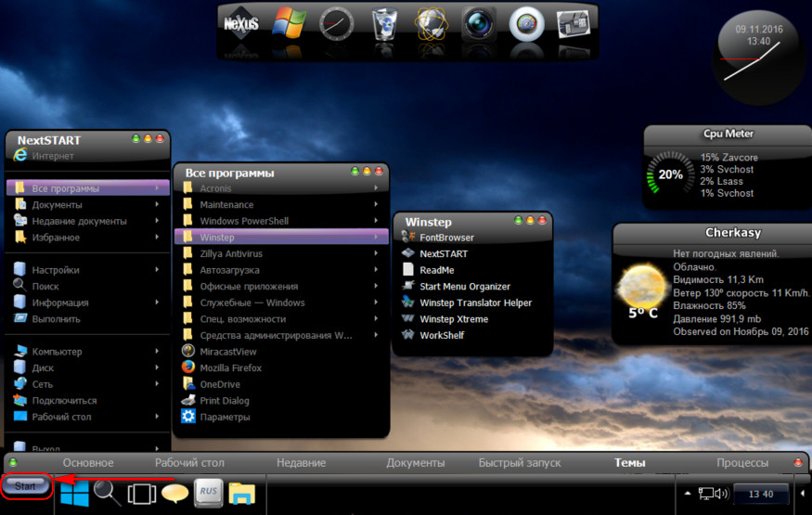Open the control panel dock icon

(574, 24)
